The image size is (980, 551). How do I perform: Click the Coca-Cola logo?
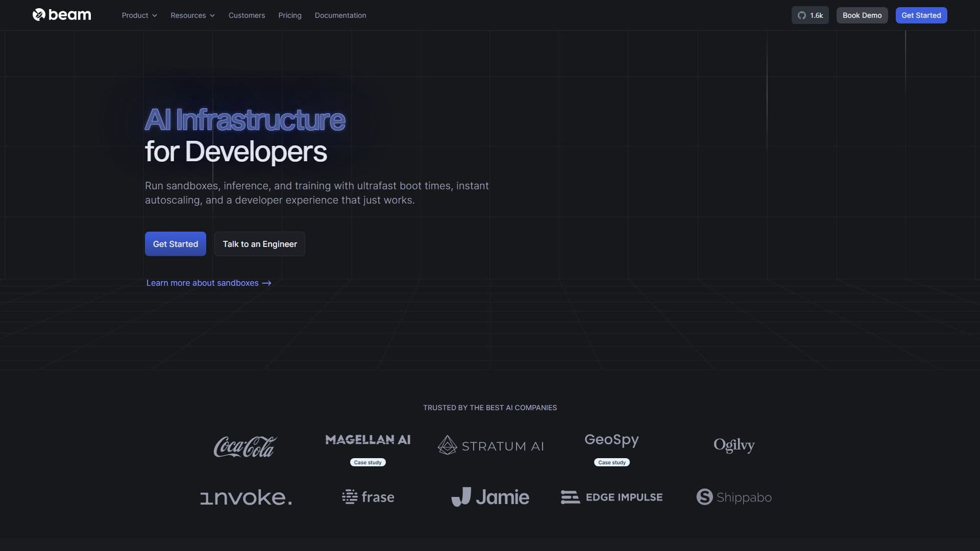click(x=245, y=446)
